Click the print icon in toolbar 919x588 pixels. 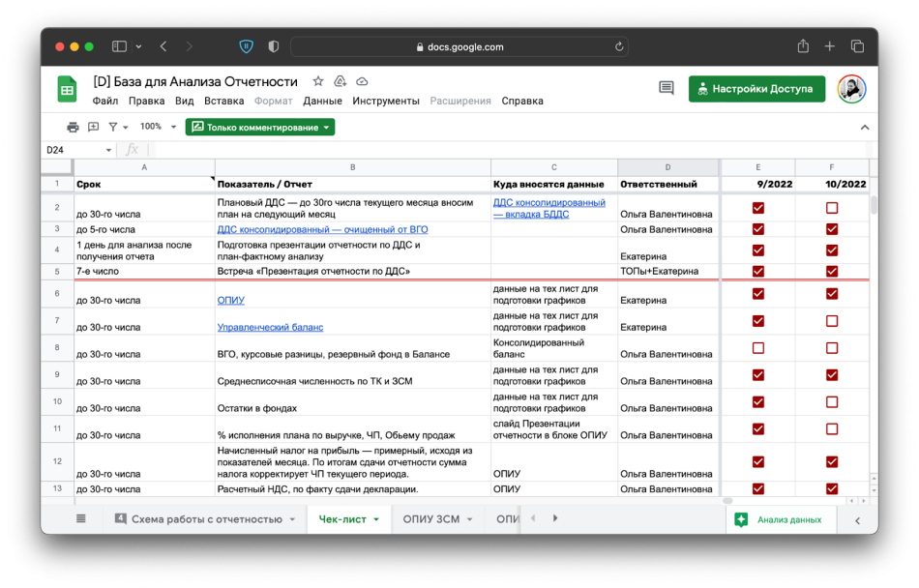pyautogui.click(x=73, y=127)
